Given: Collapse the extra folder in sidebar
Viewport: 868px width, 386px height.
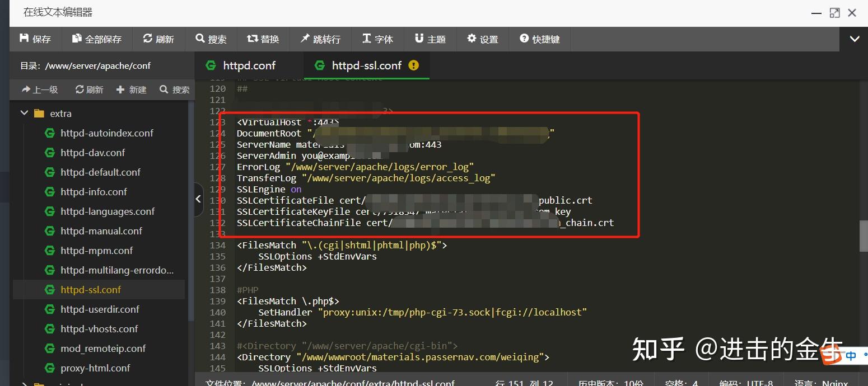Looking at the screenshot, I should click(24, 113).
